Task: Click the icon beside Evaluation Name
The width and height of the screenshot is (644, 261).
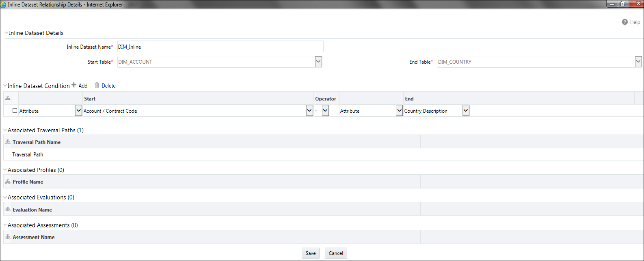Action: 7,210
